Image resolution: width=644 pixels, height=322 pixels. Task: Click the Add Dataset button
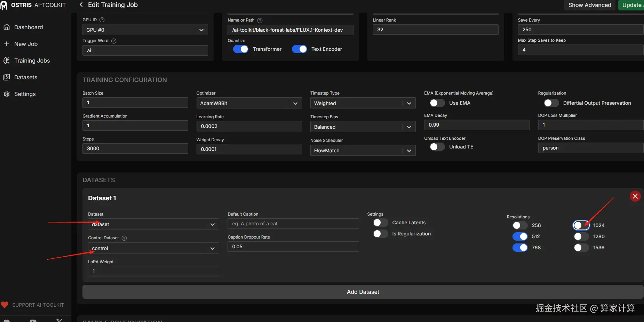[x=363, y=292]
